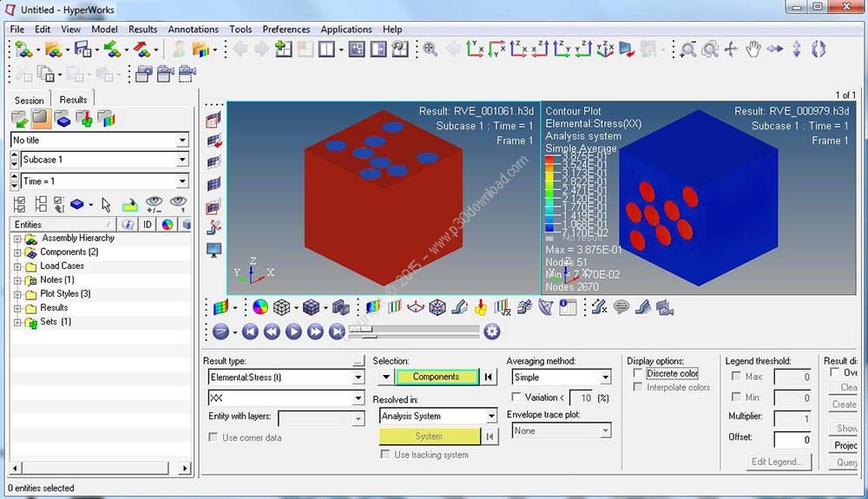
Task: Open the Annotations menu
Action: (x=194, y=30)
